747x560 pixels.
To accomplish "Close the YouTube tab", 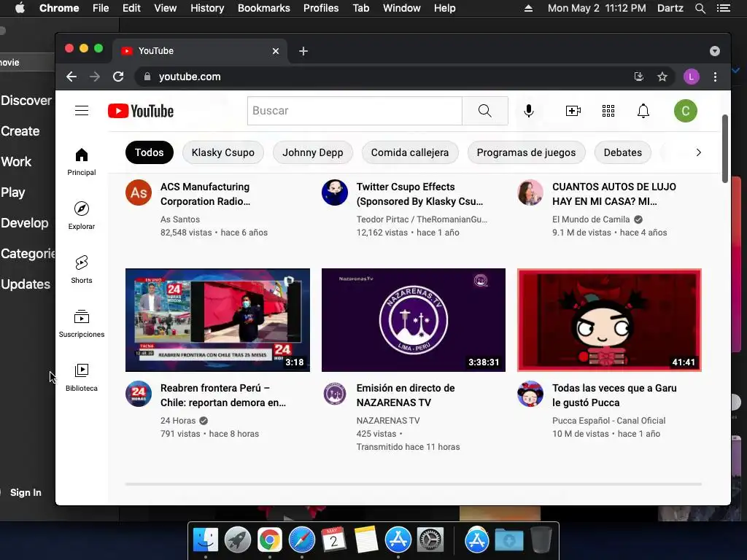I will tap(275, 51).
